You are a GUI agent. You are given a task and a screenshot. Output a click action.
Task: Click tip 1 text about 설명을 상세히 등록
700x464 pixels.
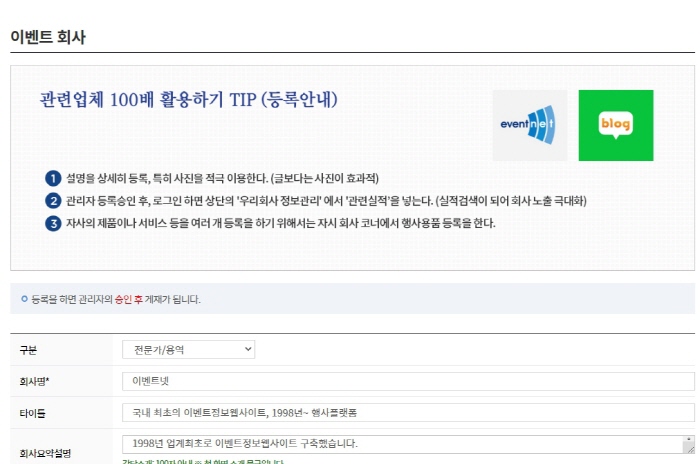222,179
